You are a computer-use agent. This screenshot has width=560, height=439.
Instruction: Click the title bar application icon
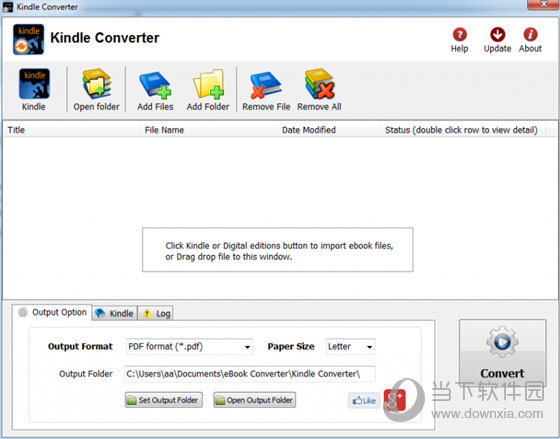pos(8,7)
